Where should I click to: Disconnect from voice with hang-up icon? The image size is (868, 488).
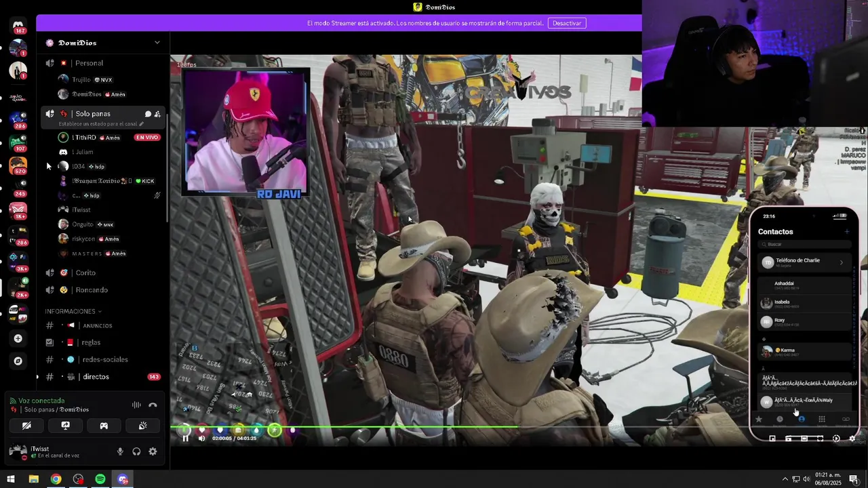[x=153, y=405]
